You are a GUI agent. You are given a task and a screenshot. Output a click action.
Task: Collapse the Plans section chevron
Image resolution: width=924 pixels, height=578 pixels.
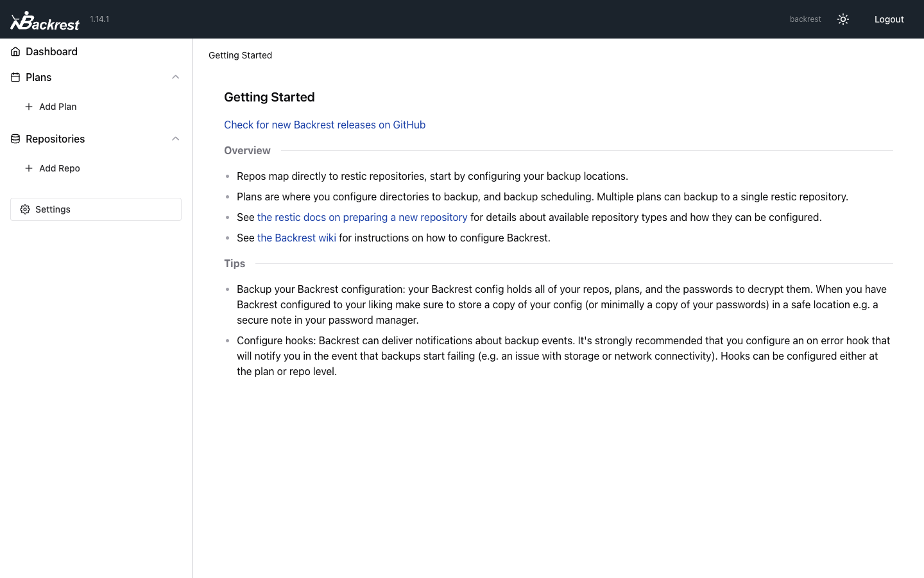tap(175, 77)
